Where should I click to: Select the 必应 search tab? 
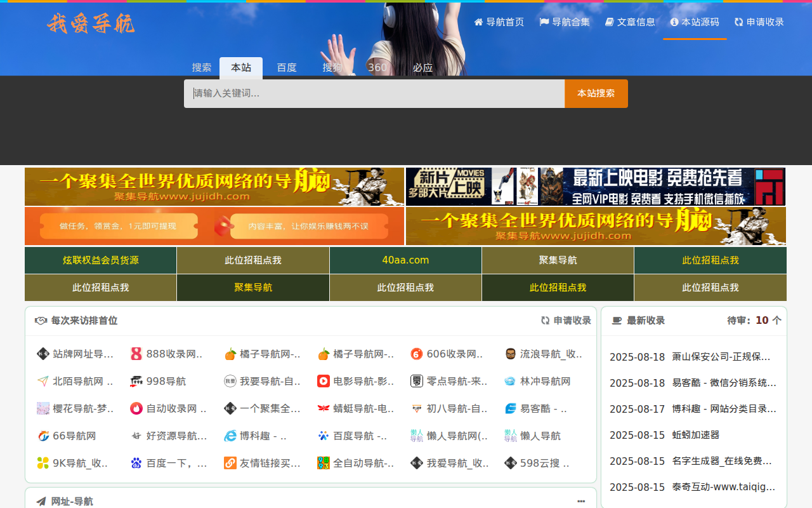[422, 67]
